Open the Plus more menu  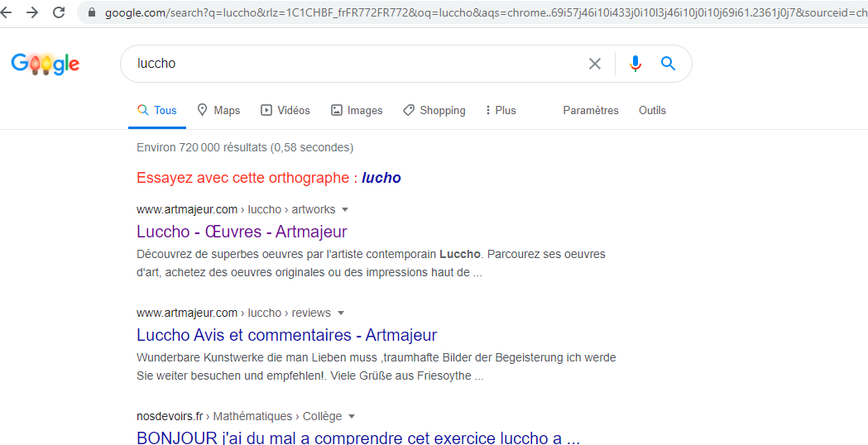501,110
